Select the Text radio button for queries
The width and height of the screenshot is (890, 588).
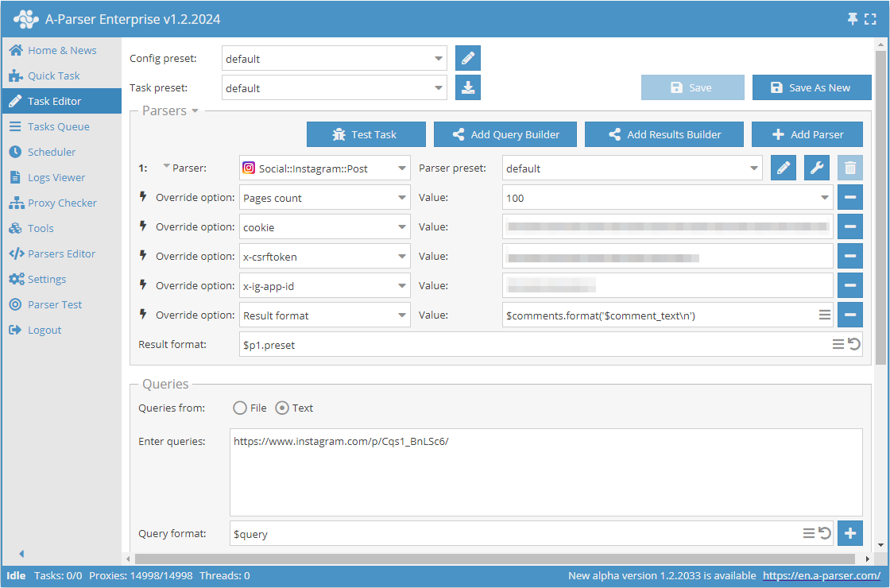coord(282,408)
